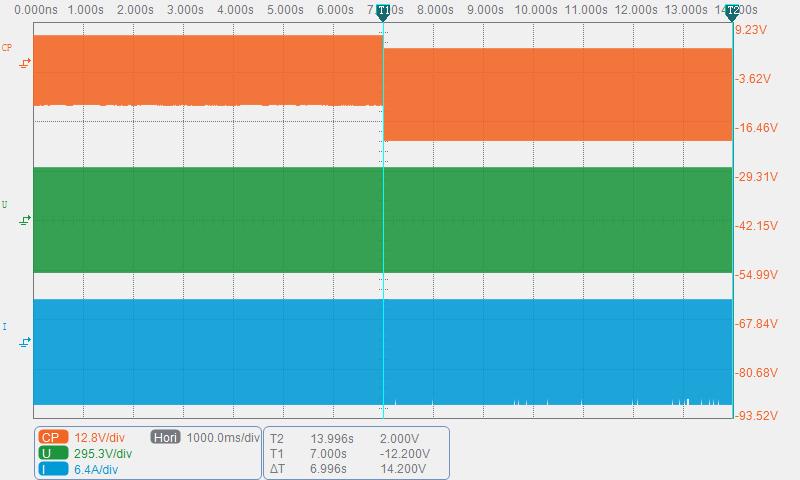Click the 1000.0ms/div timebase value
Image resolution: width=800 pixels, height=480 pixels.
tap(223, 438)
